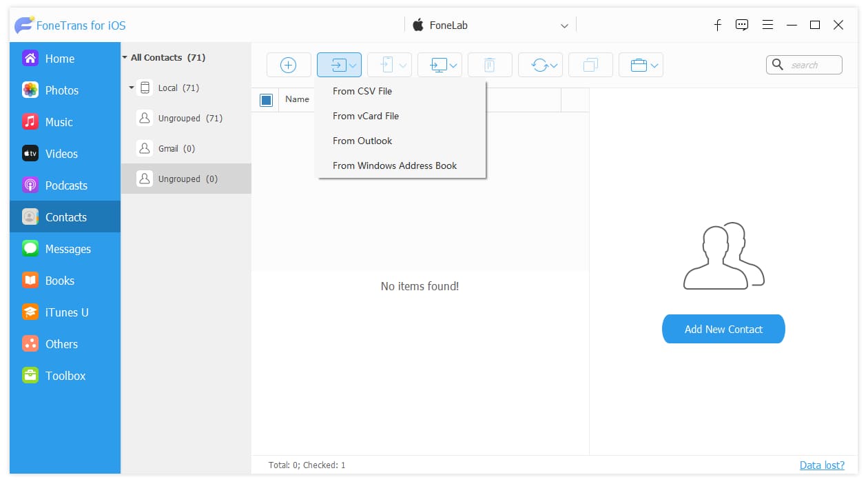Open the feedback chat bubble icon
868x484 pixels.
(742, 25)
